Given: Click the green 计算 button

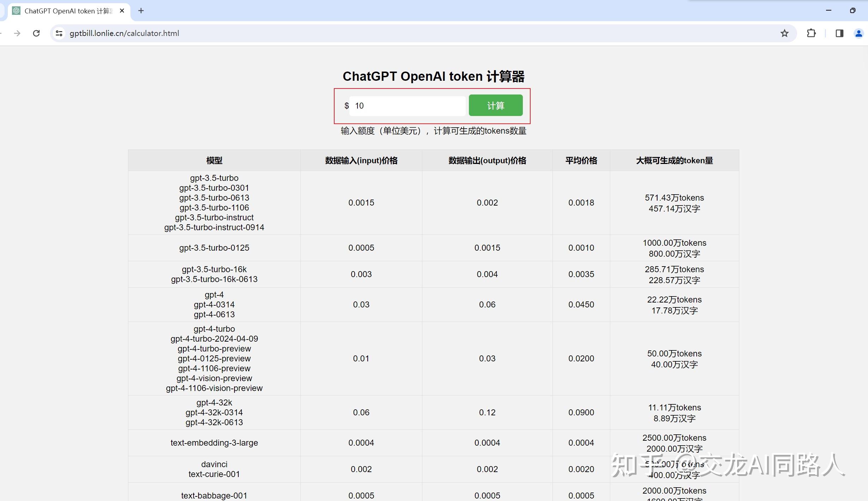Looking at the screenshot, I should pyautogui.click(x=496, y=105).
